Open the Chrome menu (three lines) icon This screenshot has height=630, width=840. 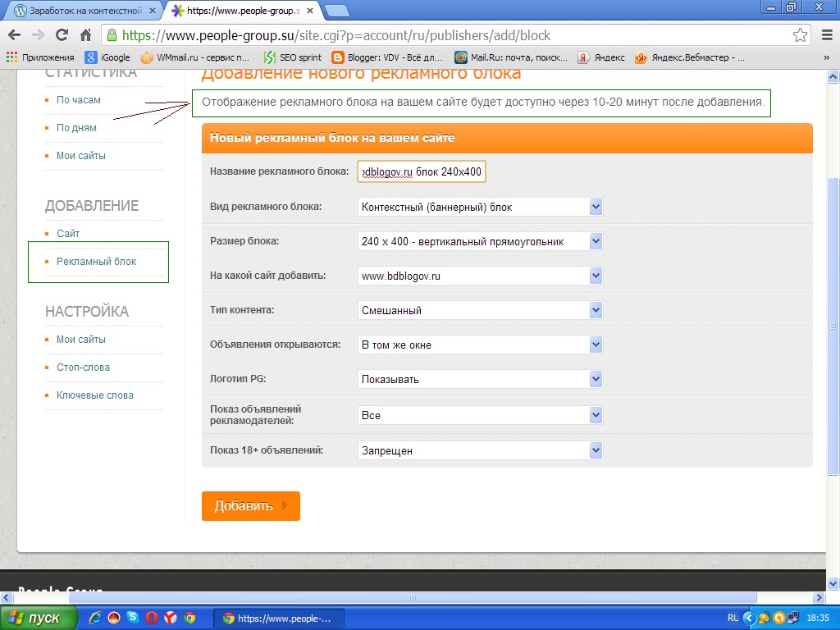[827, 35]
